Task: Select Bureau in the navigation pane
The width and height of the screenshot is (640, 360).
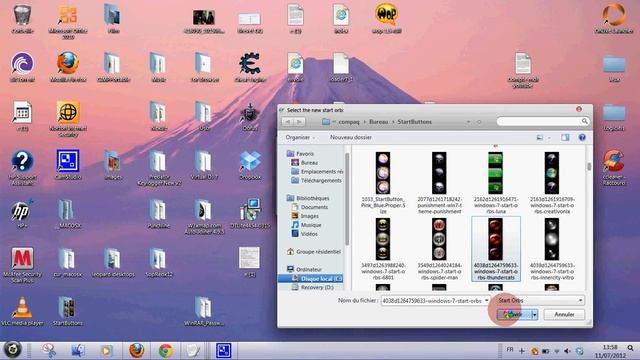Action: [x=309, y=162]
